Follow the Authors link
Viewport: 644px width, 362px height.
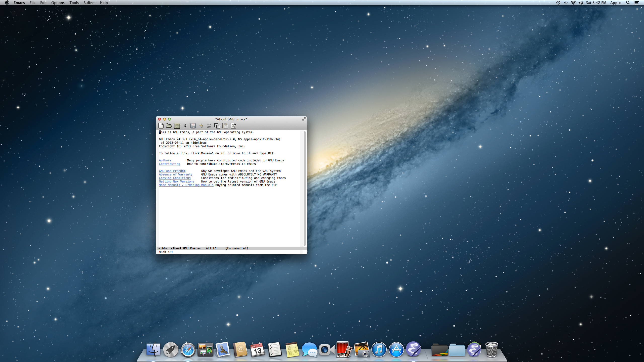coord(165,160)
